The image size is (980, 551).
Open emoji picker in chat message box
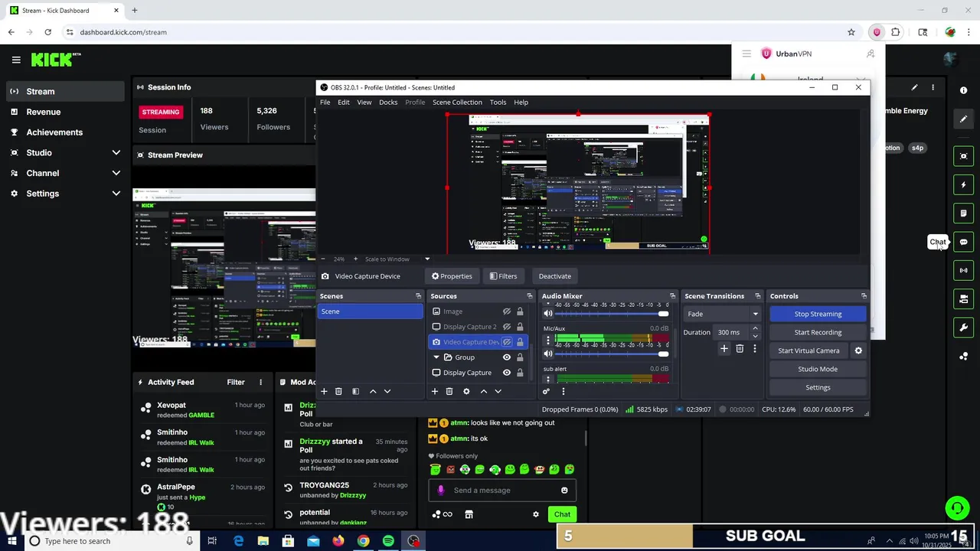(564, 491)
